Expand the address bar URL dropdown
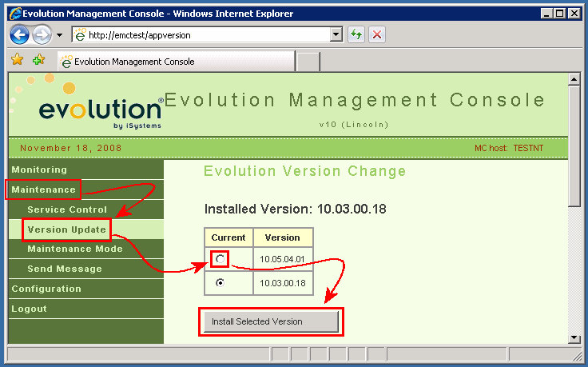The width and height of the screenshot is (588, 367). (x=336, y=35)
